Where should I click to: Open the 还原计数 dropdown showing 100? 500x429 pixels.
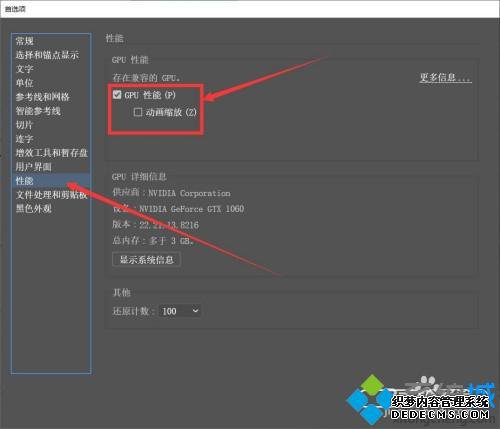coord(180,311)
